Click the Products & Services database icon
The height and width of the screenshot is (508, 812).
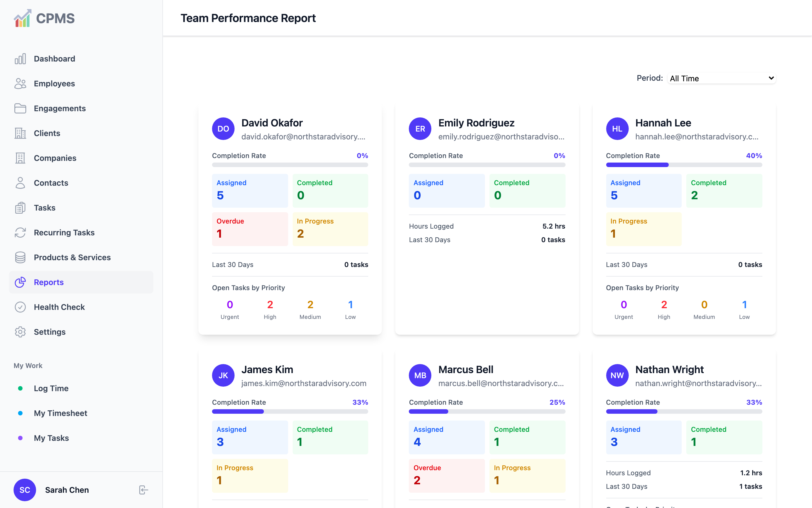(x=20, y=258)
